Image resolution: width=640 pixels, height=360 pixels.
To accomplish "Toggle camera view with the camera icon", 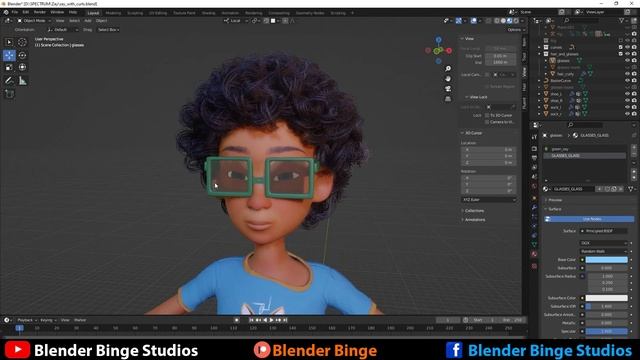I will [x=448, y=89].
